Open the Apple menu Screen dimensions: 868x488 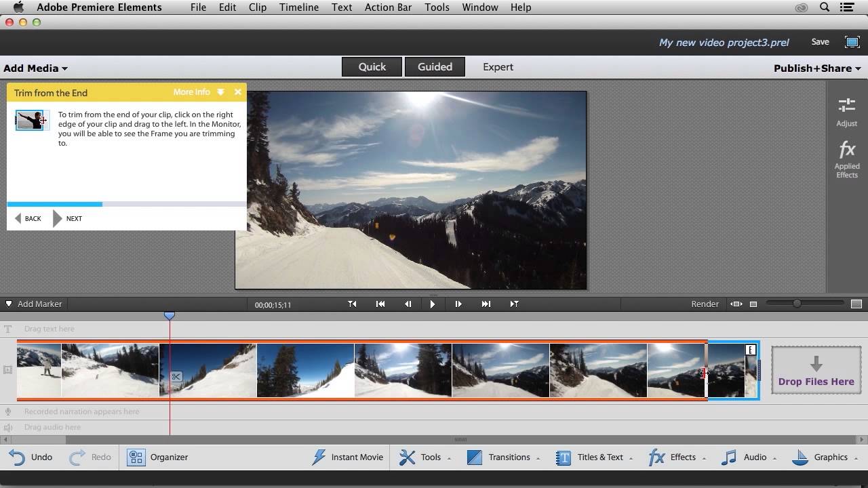tap(18, 7)
